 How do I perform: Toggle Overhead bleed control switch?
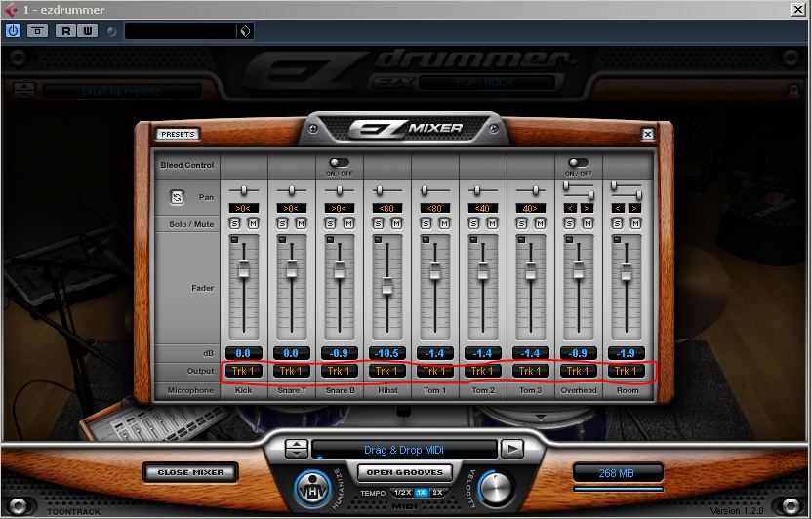(578, 163)
